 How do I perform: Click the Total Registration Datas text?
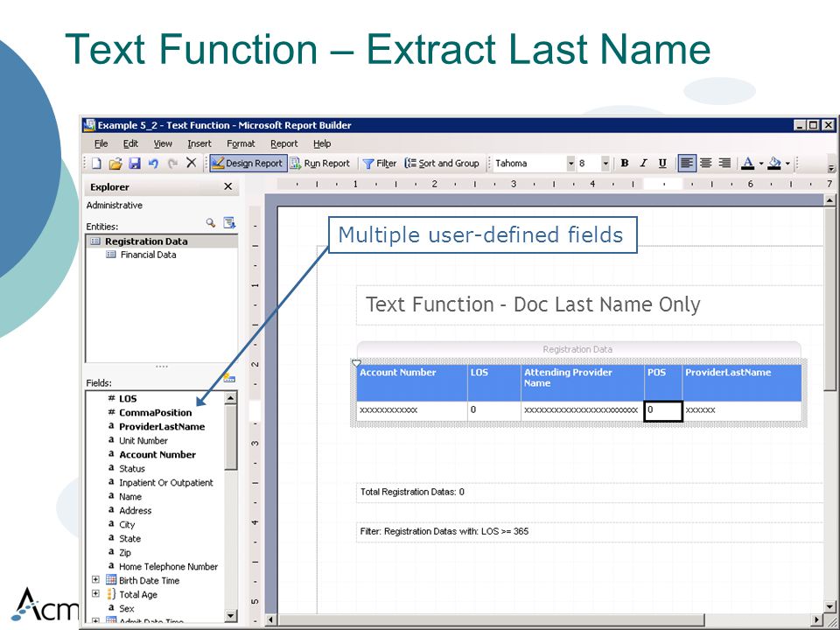(x=412, y=492)
